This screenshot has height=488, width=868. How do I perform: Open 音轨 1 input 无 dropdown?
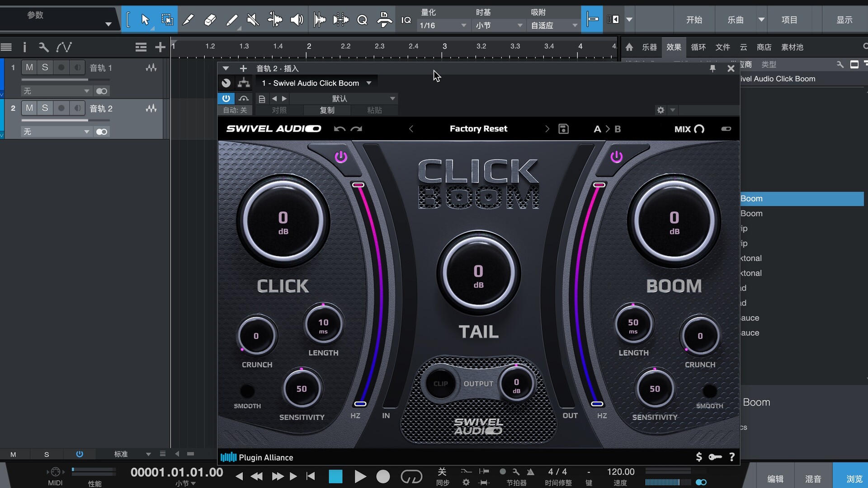coord(57,91)
